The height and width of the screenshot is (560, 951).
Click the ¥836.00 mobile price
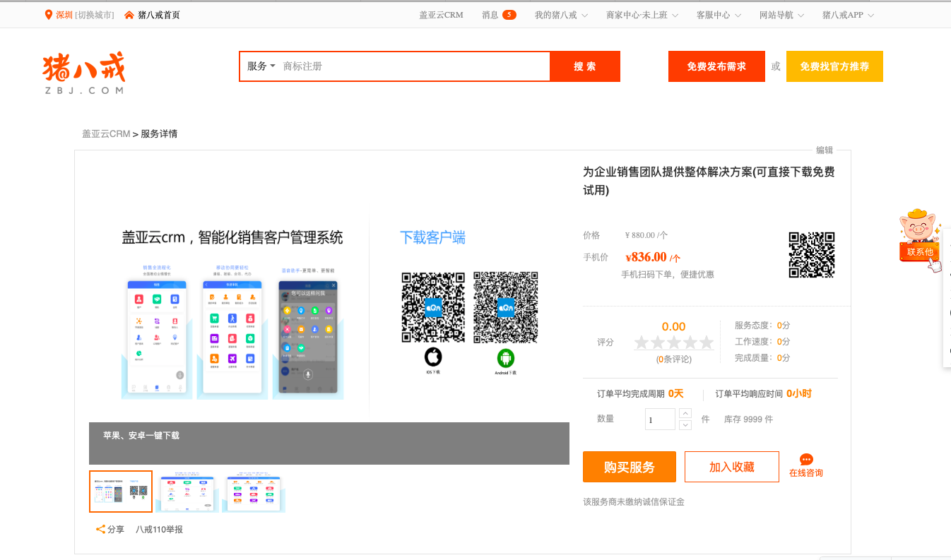(653, 257)
